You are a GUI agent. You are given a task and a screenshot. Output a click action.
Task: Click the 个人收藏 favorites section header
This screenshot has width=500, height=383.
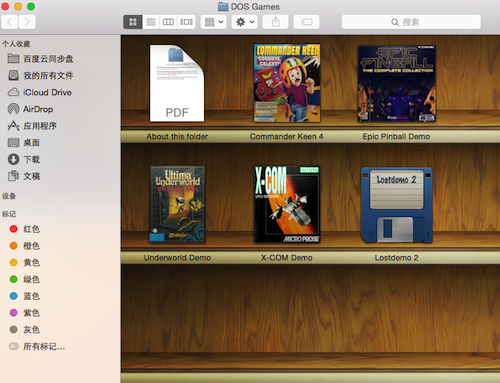16,44
